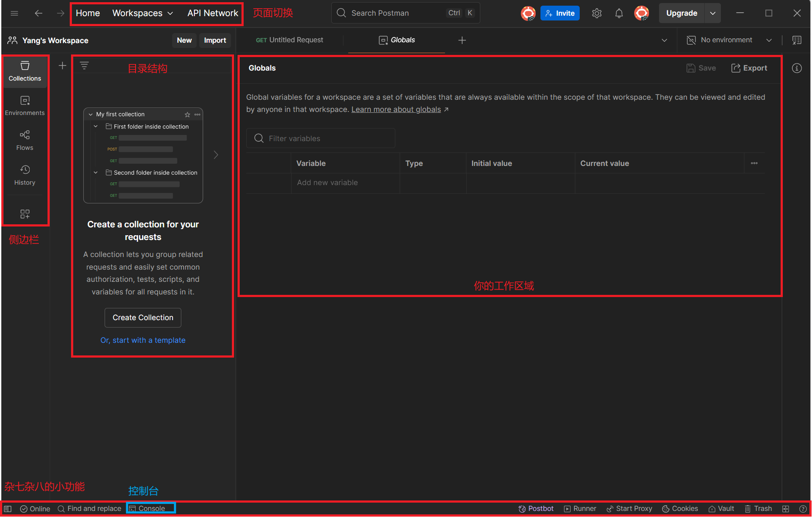The height and width of the screenshot is (517, 812).
Task: Open the Vault
Action: 721,509
